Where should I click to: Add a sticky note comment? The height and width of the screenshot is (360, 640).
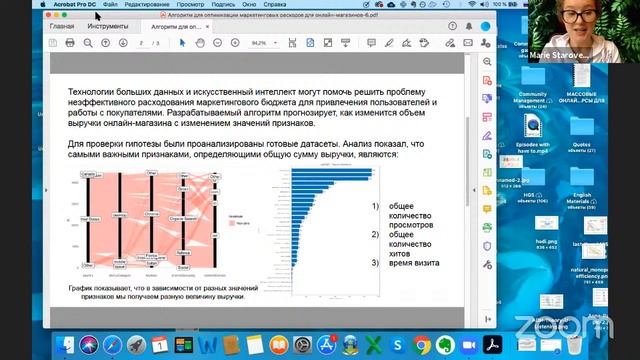[371, 43]
